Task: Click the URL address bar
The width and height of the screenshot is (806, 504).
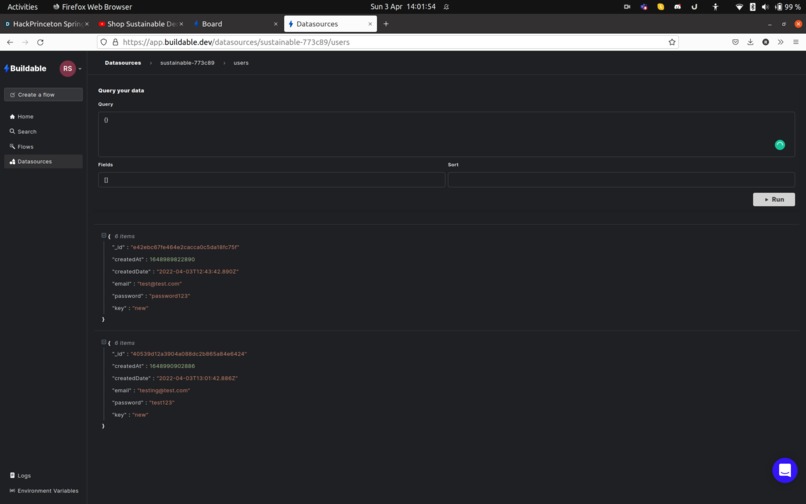Action: click(388, 42)
